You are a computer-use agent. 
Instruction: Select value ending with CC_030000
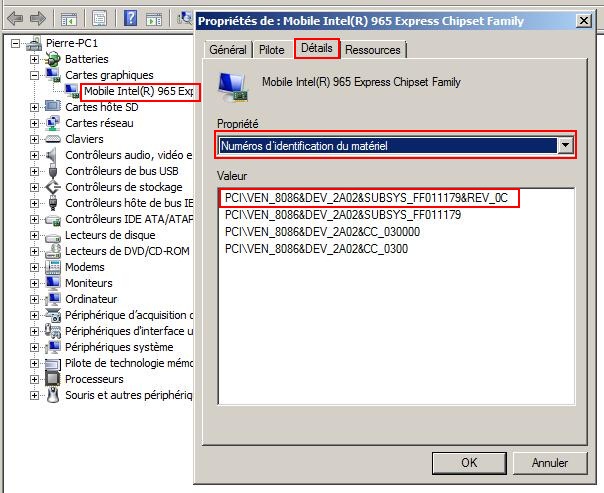(x=322, y=232)
